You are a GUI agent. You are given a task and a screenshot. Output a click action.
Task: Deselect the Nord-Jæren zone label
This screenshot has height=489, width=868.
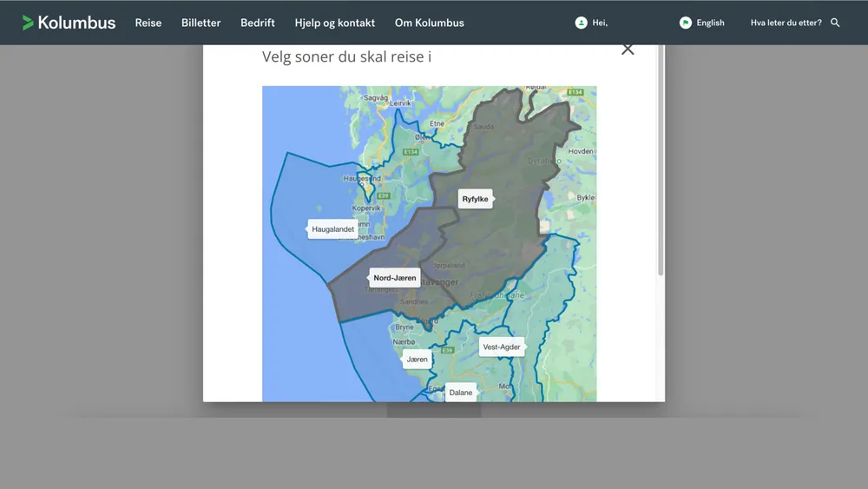pyautogui.click(x=395, y=278)
